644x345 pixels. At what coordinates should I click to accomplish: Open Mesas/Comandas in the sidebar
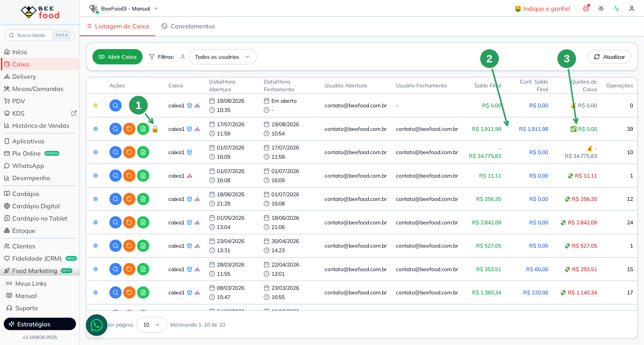click(x=40, y=89)
